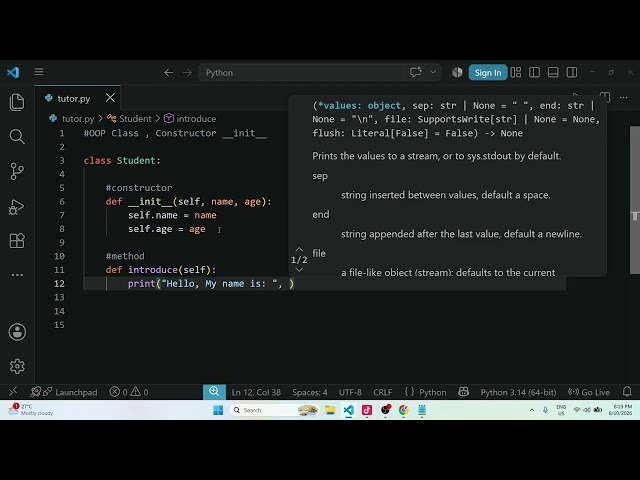Click line number 12 in the gutter

tap(59, 284)
